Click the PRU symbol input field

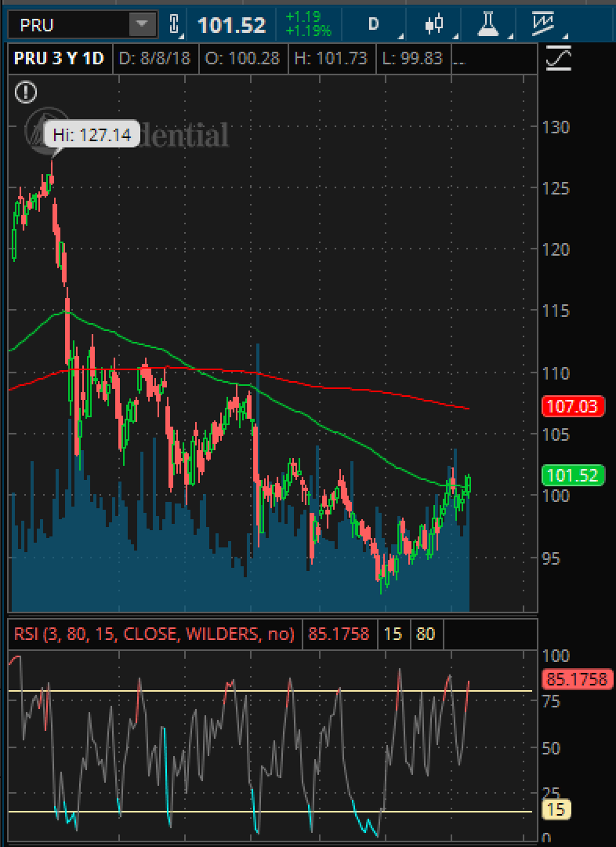[x=71, y=24]
